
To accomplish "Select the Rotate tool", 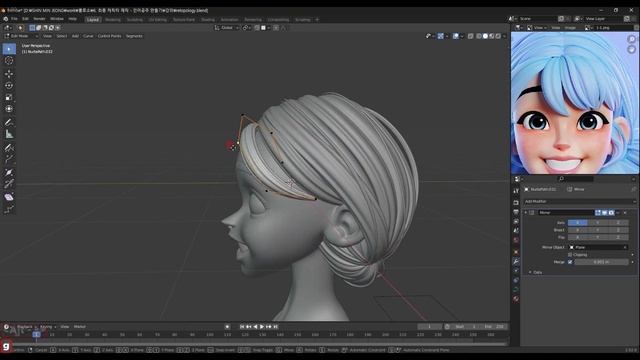I will [x=9, y=86].
